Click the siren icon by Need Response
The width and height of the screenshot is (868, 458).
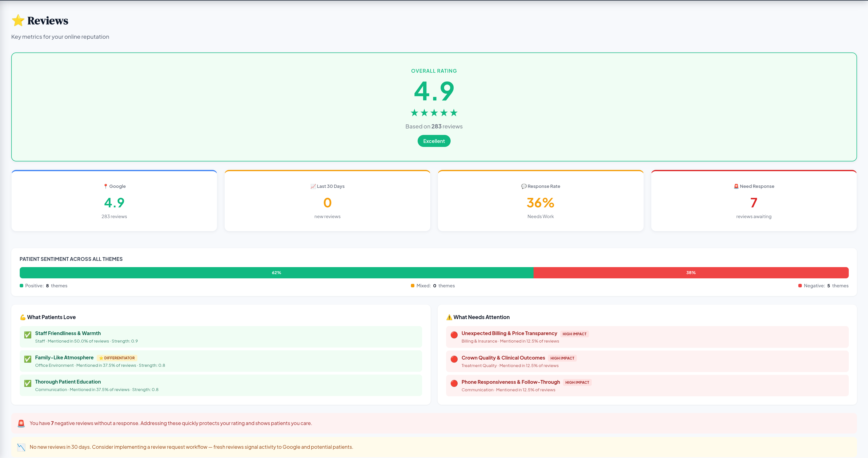pyautogui.click(x=736, y=186)
